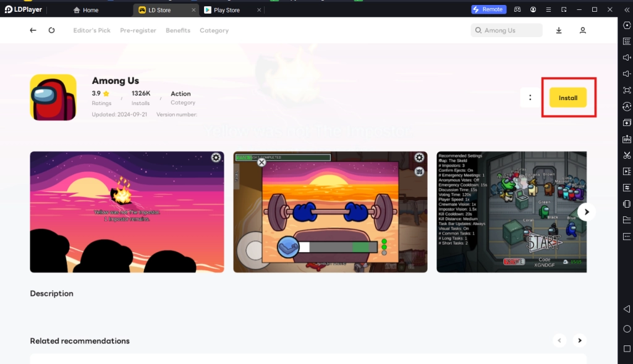Screen dimensions: 633x364
Task: Open the three-dot menu beside Install
Action: click(x=530, y=98)
